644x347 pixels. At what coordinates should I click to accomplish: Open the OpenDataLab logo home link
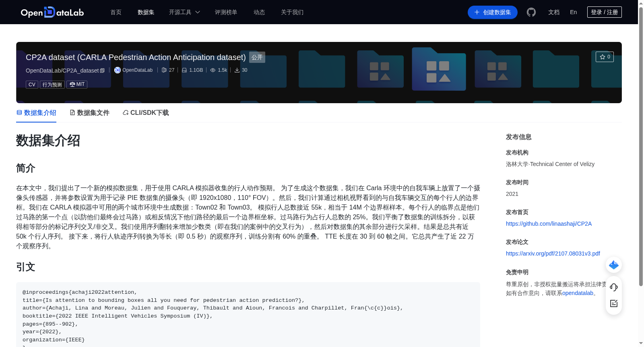pyautogui.click(x=52, y=12)
